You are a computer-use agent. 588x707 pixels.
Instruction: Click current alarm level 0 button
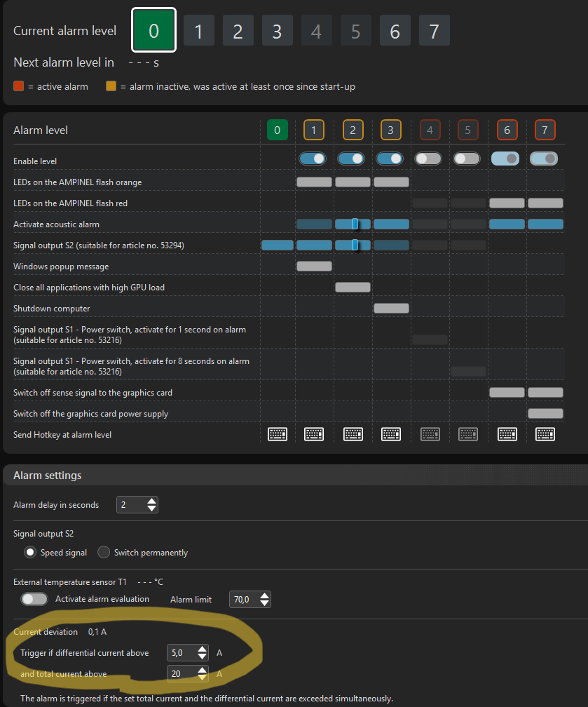[153, 30]
